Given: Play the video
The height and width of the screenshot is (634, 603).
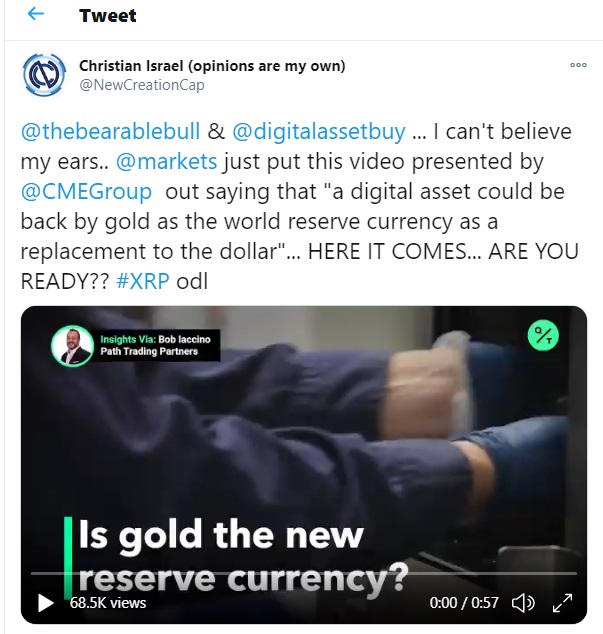Looking at the screenshot, I should pyautogui.click(x=46, y=603).
